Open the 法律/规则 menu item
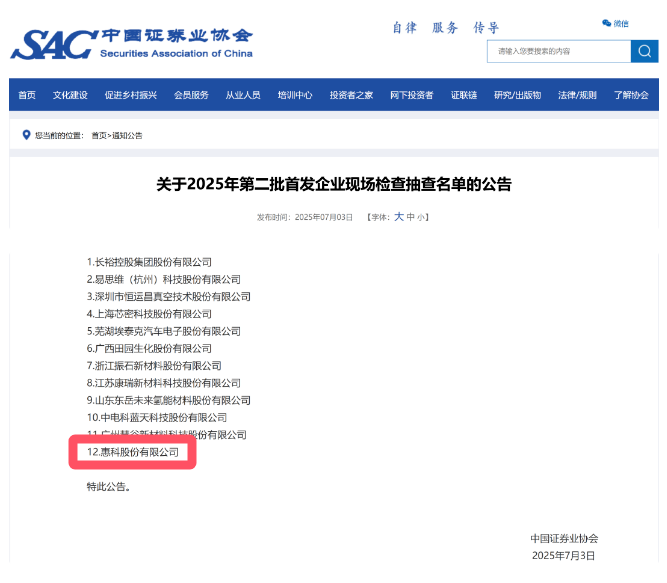Screen dimensions: 667x583 click(x=577, y=95)
